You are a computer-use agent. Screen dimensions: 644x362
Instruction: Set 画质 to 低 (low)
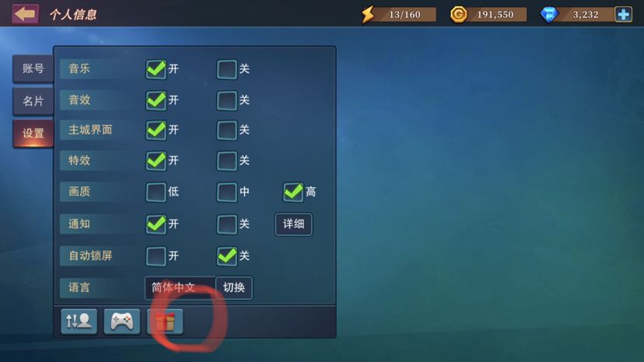[x=156, y=192]
